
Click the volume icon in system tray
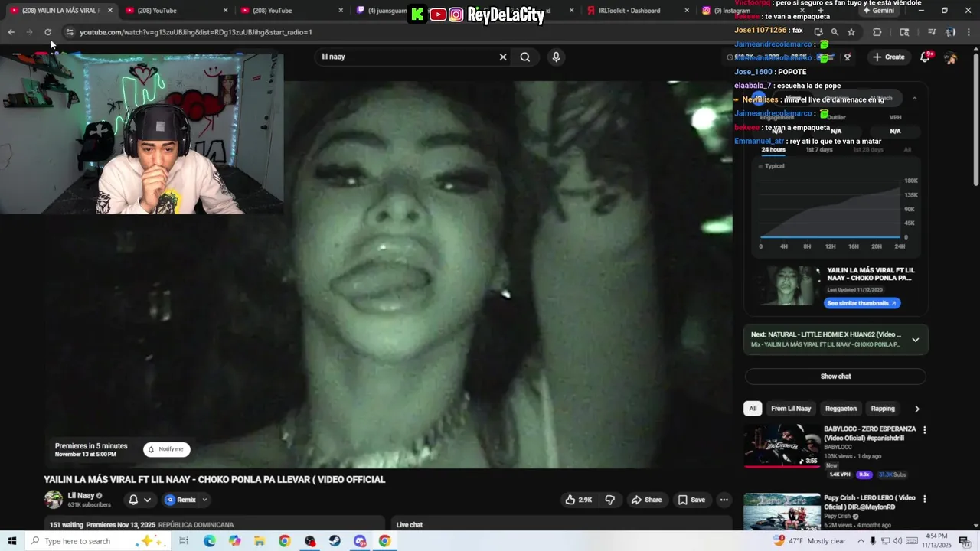897,541
